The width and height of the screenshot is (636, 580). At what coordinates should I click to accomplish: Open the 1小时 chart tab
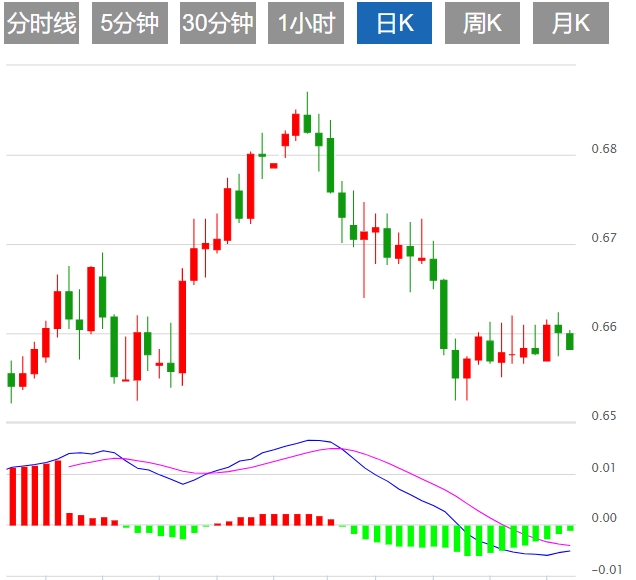[306, 23]
